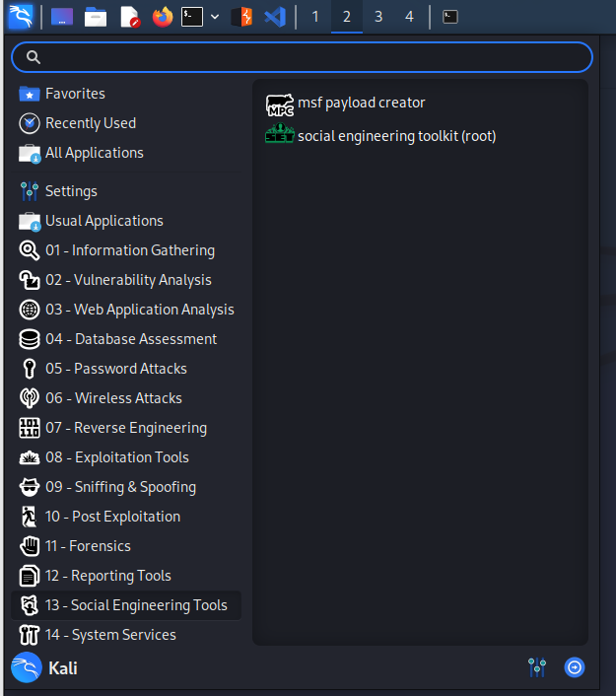The width and height of the screenshot is (616, 696).
Task: Expand the terminal launcher dropdown arrow
Action: [215, 17]
